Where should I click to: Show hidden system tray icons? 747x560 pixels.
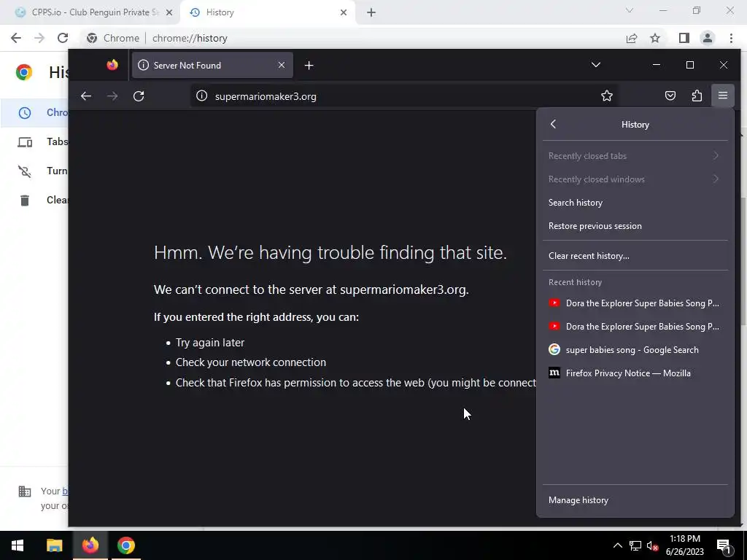[x=617, y=545]
